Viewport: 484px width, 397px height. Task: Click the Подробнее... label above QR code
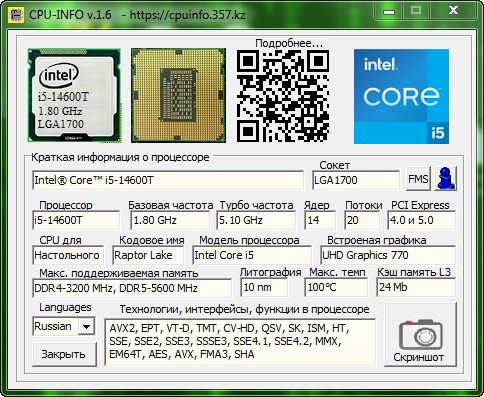[x=289, y=43]
